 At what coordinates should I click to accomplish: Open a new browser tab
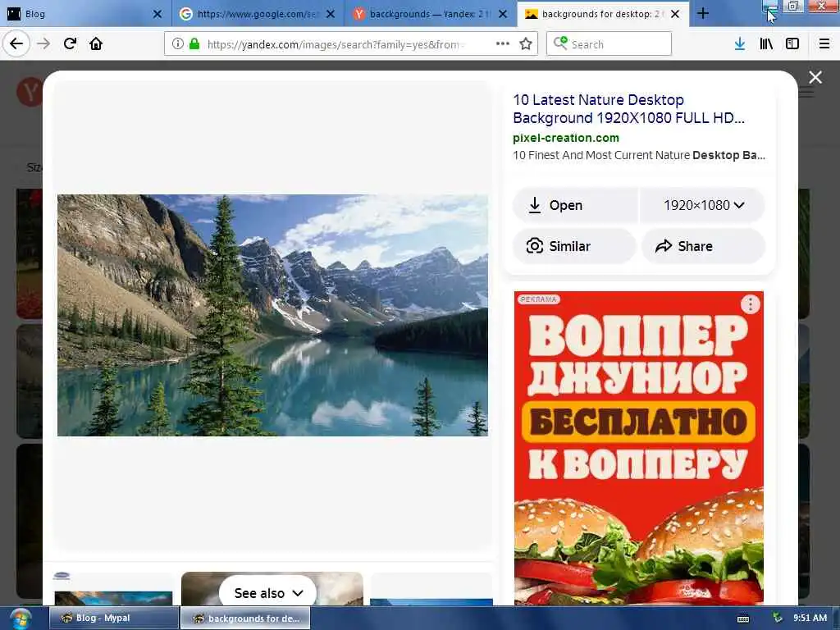(703, 13)
